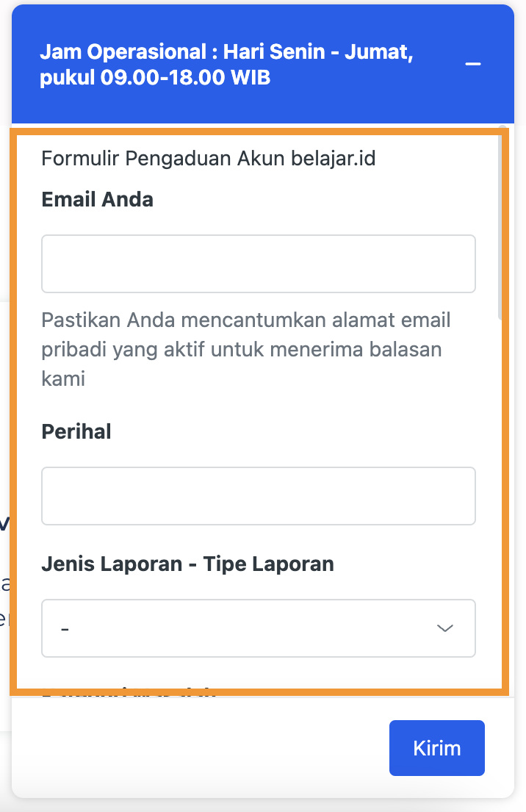Focus the Perihal text box
Viewport: 526px width, 812px height.
point(258,496)
